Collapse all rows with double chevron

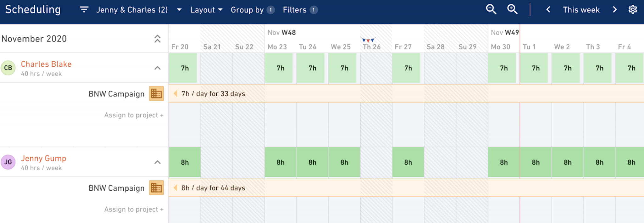coord(157,39)
